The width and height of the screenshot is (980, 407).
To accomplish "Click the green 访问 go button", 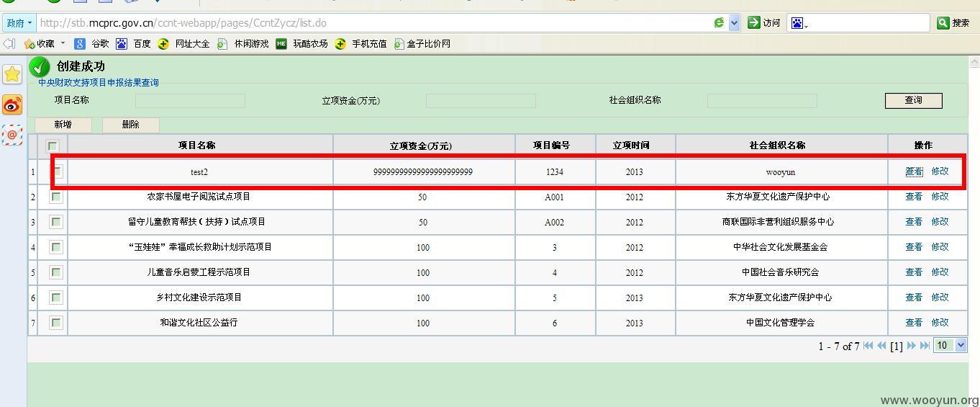I will [x=764, y=23].
